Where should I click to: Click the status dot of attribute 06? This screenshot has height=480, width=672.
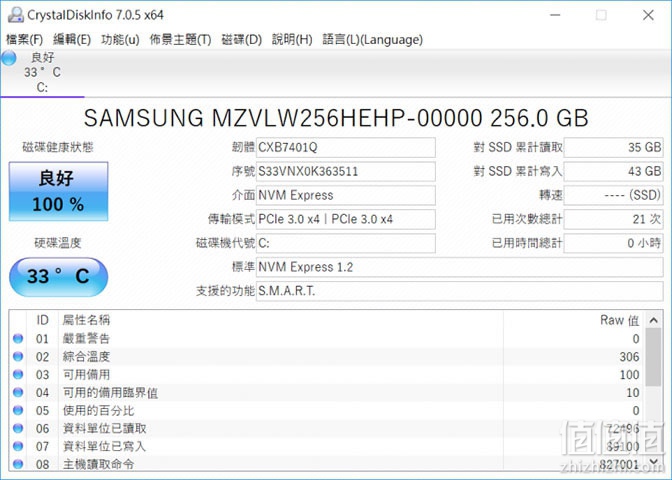18,429
